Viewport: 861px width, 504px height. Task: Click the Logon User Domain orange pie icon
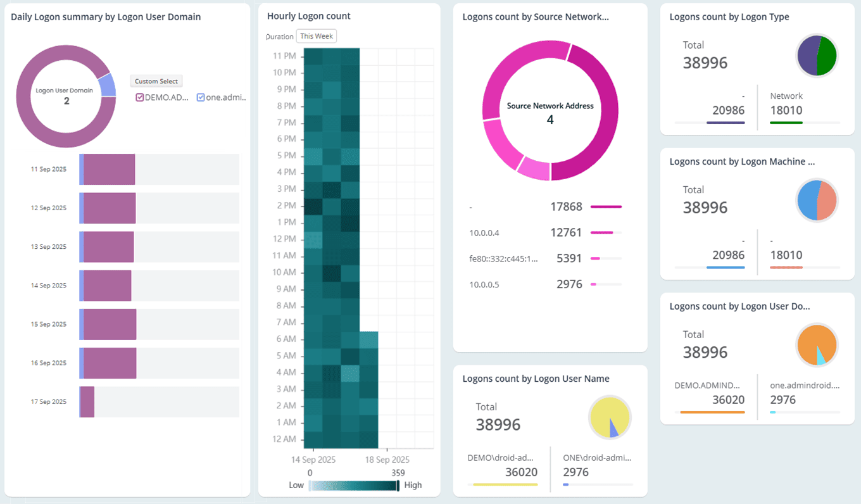817,345
